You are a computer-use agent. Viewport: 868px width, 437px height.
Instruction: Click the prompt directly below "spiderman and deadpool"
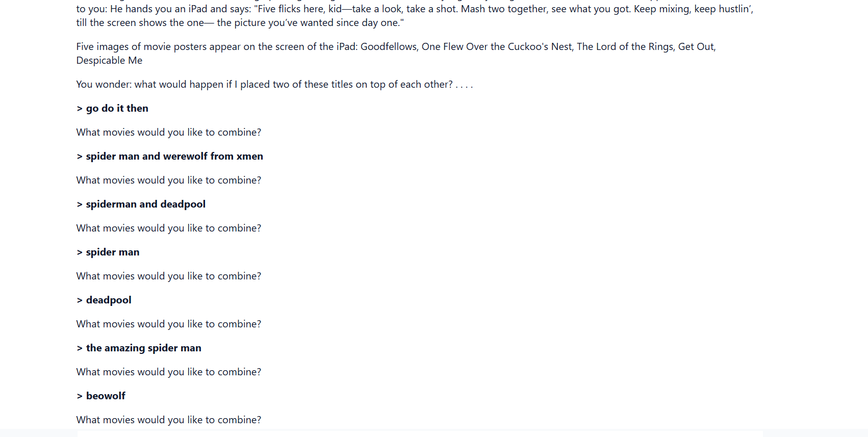(168, 228)
